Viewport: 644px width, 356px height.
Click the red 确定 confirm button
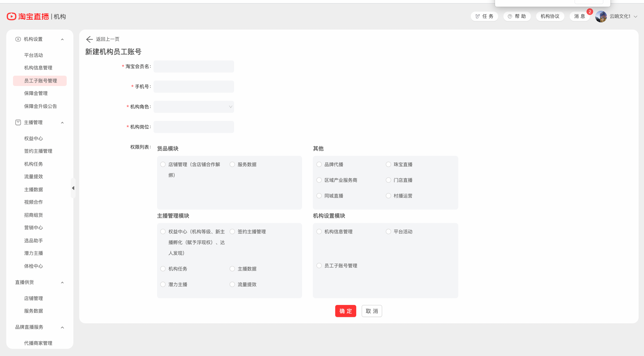(x=345, y=311)
